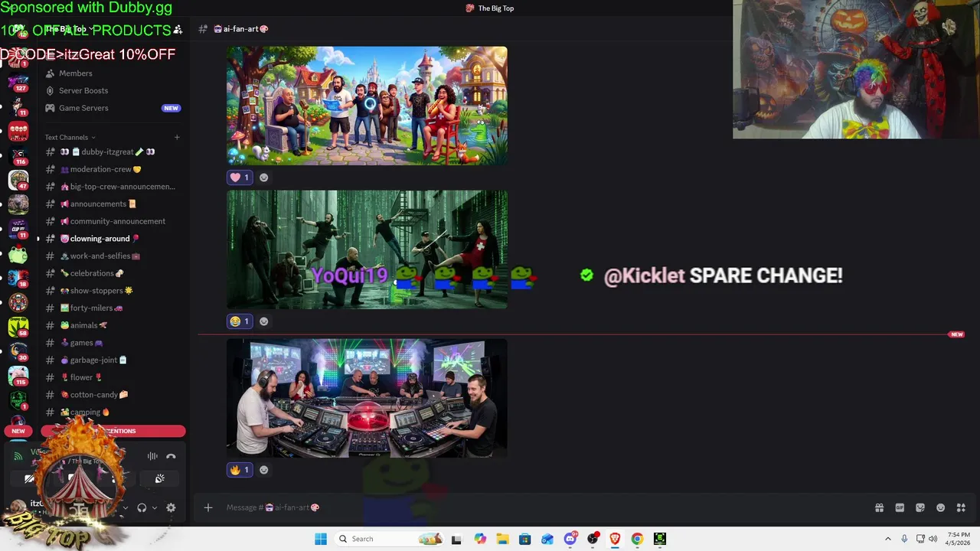Open the emoji picker in message bar

tap(940, 507)
